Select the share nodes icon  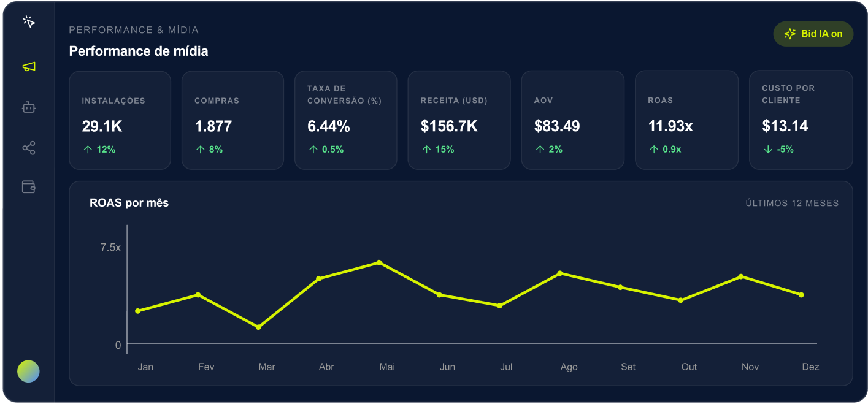tap(29, 148)
